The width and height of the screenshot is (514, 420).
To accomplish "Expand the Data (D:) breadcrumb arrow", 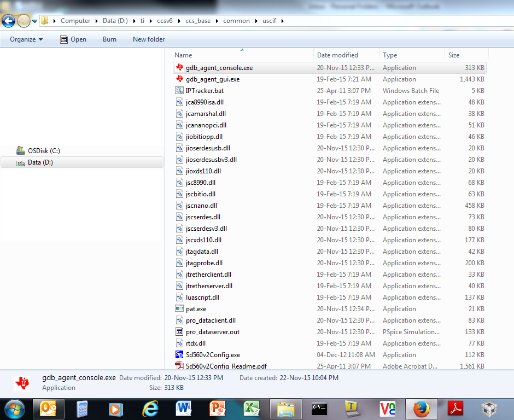I will click(135, 21).
